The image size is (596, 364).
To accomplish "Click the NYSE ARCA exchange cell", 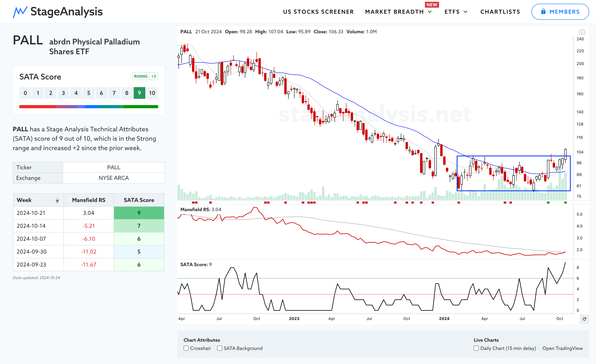I will 114,178.
